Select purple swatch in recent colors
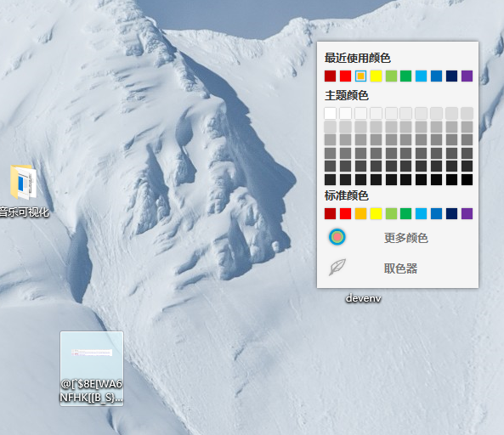The image size is (504, 435). (467, 76)
